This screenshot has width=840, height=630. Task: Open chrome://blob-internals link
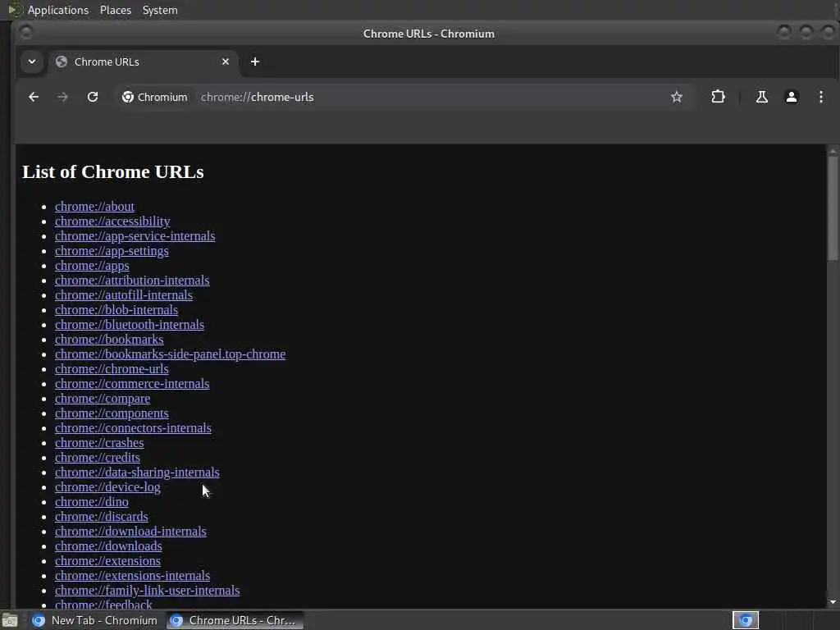[116, 309]
